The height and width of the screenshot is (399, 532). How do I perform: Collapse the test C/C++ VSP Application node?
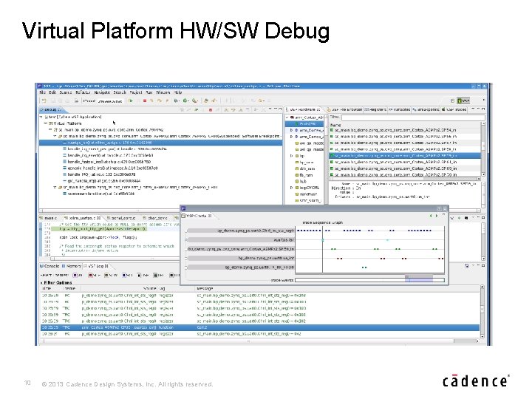[41, 117]
